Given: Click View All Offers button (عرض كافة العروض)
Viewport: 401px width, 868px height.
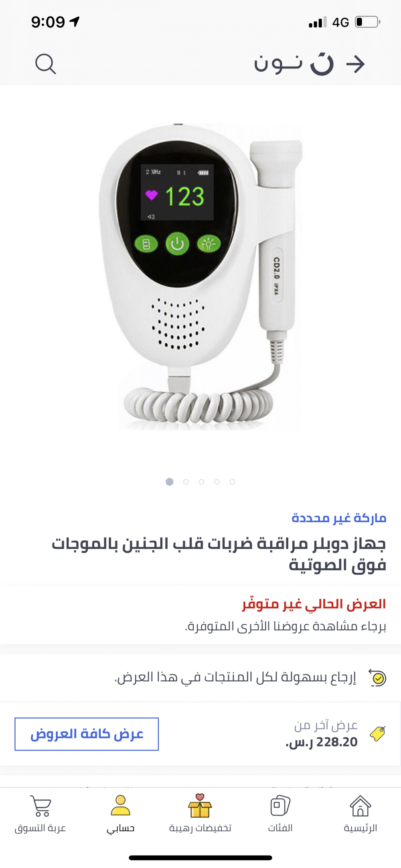Looking at the screenshot, I should pyautogui.click(x=87, y=734).
